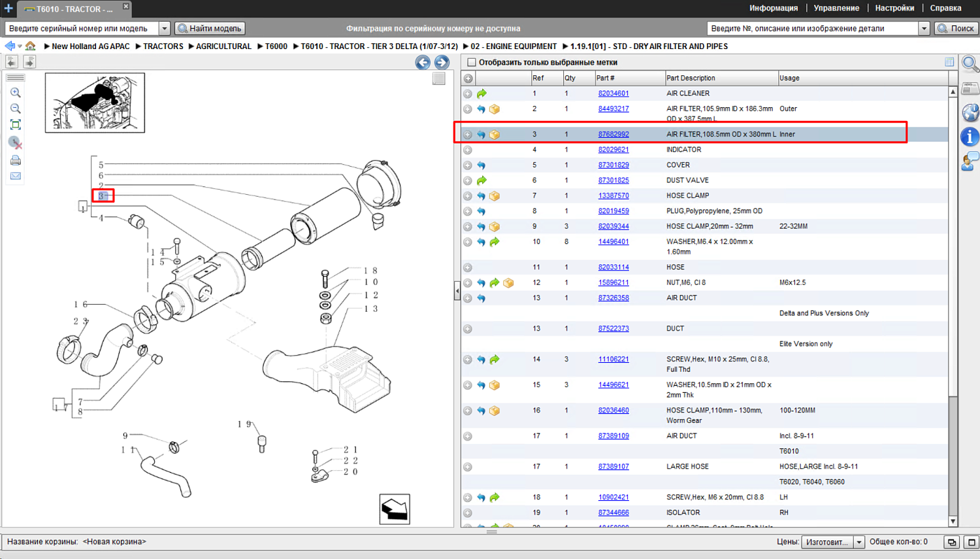Go to the next diagram with blue right arrow
The image size is (980, 559).
click(442, 62)
